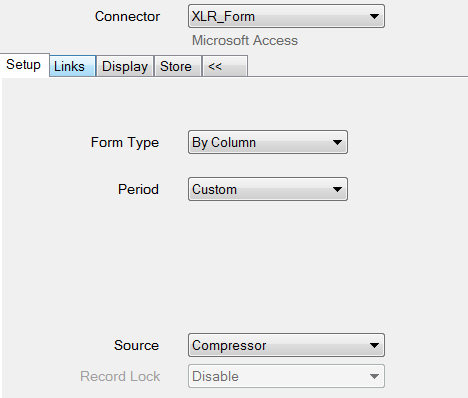
Task: Click the << collapse tab
Action: [x=225, y=66]
